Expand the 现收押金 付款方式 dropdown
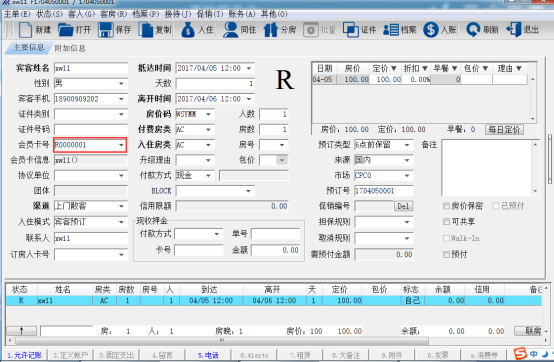Screen dimensions: 554x362 217,234
